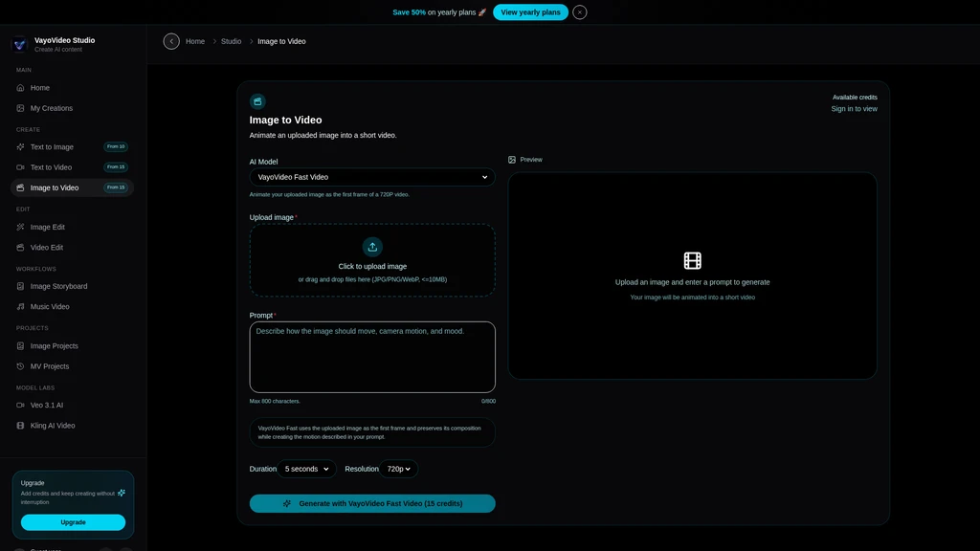Select Video Edit menu item
The width and height of the screenshot is (980, 551).
point(72,248)
